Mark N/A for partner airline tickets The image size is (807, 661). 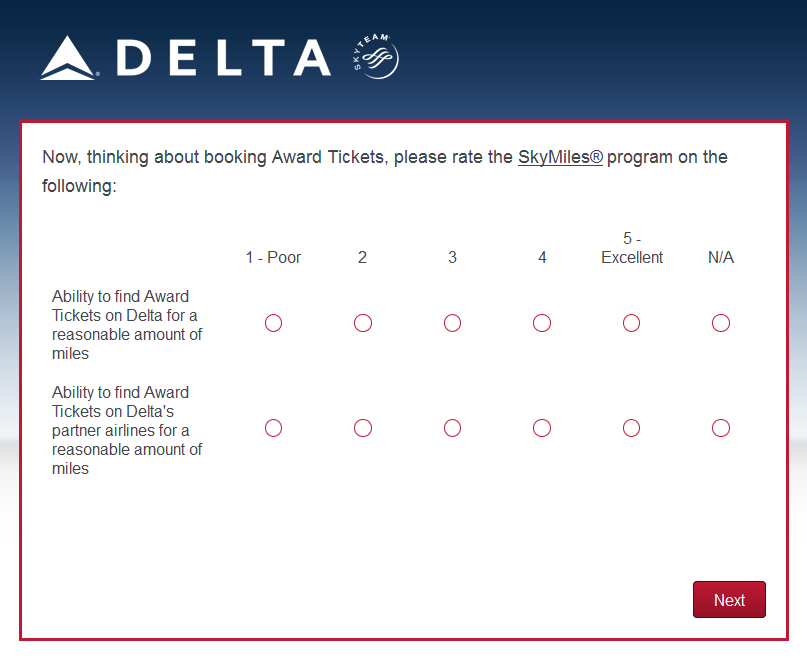[x=721, y=428]
